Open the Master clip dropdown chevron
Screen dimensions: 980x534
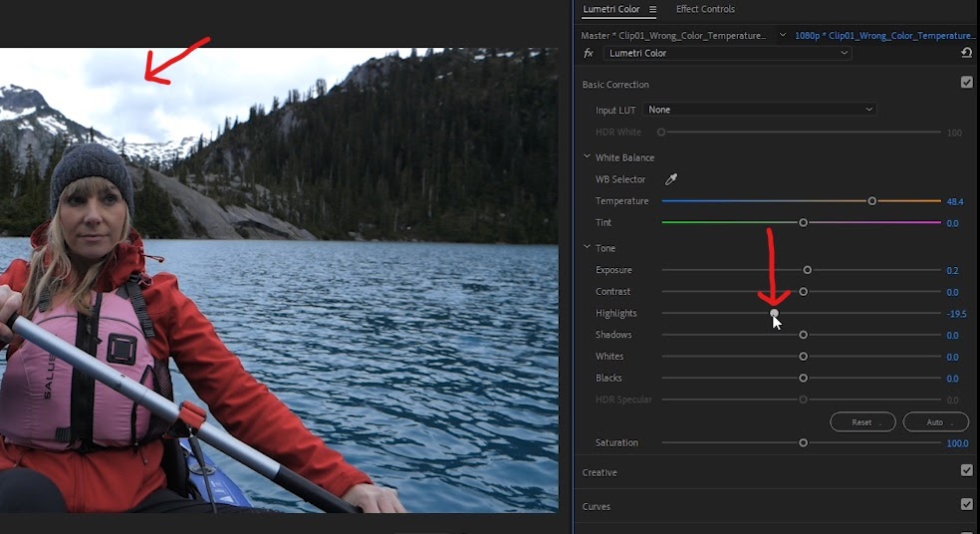pyautogui.click(x=783, y=36)
